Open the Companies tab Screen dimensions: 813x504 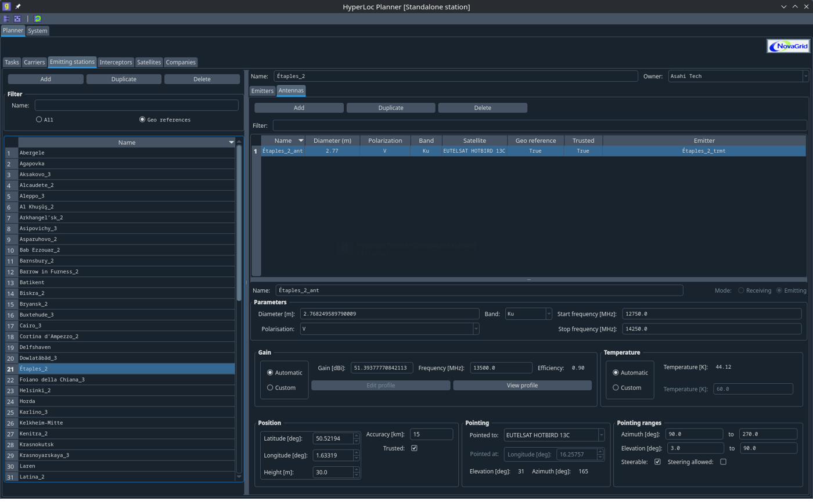click(x=181, y=62)
